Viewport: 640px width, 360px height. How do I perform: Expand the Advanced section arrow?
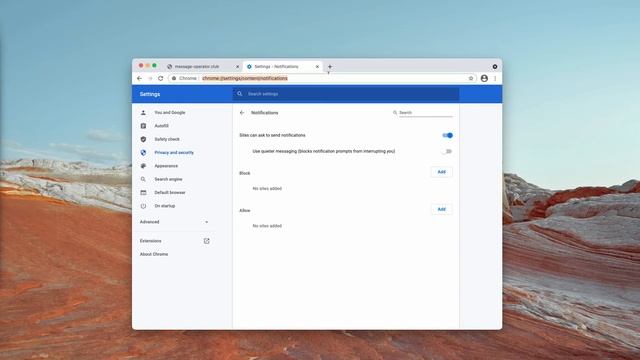click(x=207, y=222)
